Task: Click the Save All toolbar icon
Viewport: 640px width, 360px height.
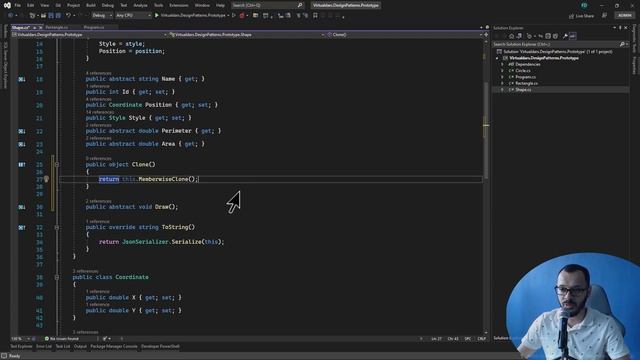Action: coord(58,16)
